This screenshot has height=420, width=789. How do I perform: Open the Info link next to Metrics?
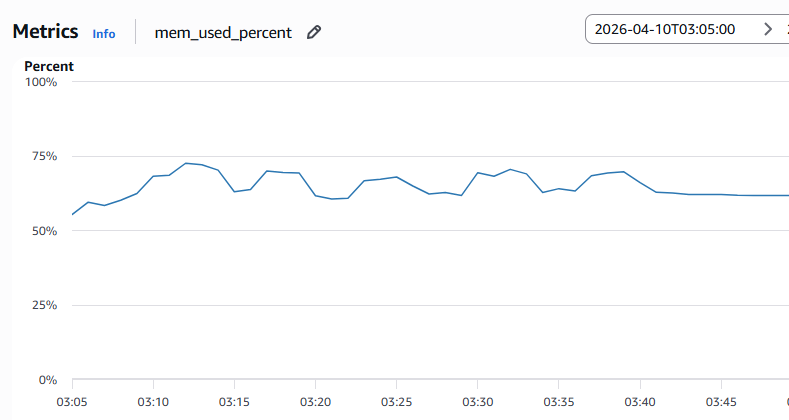click(x=104, y=33)
